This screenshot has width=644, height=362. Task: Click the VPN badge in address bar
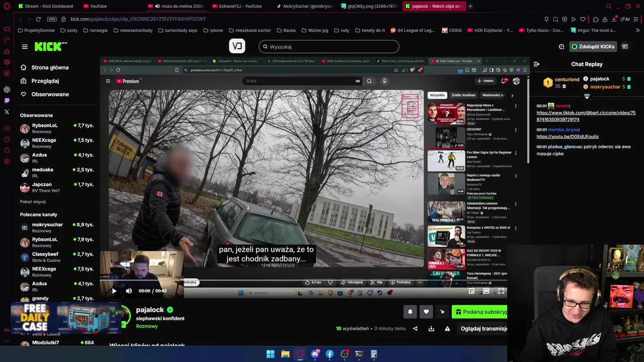[x=52, y=19]
